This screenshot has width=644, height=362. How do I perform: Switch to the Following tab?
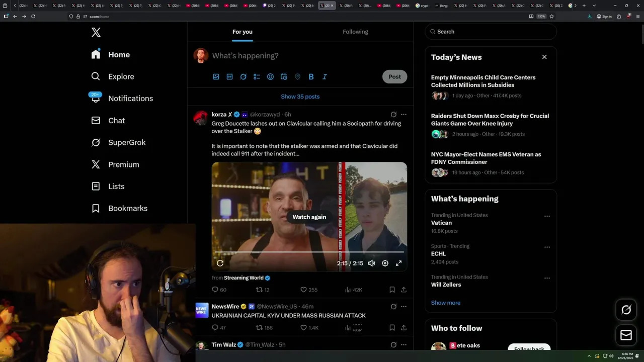[356, 32]
